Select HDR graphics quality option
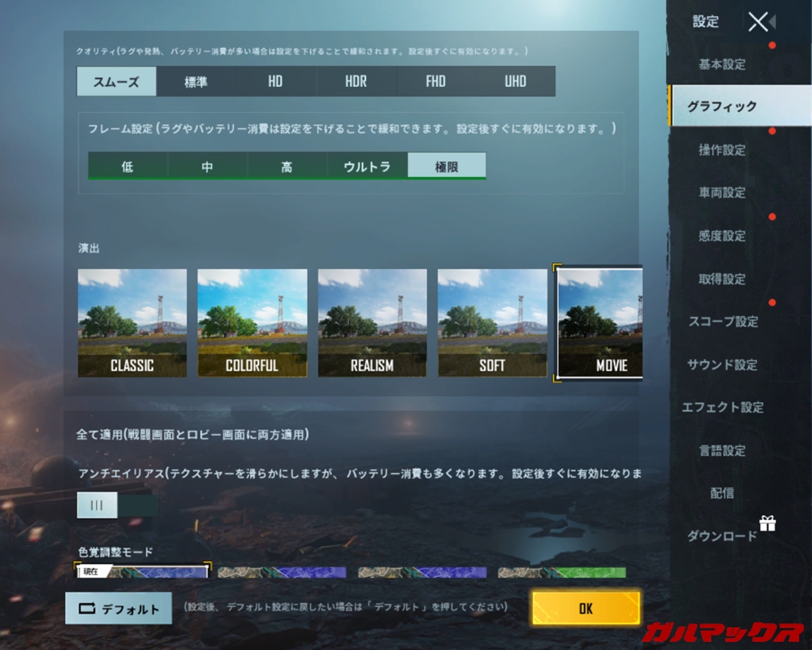Image resolution: width=812 pixels, height=650 pixels. coord(356,81)
